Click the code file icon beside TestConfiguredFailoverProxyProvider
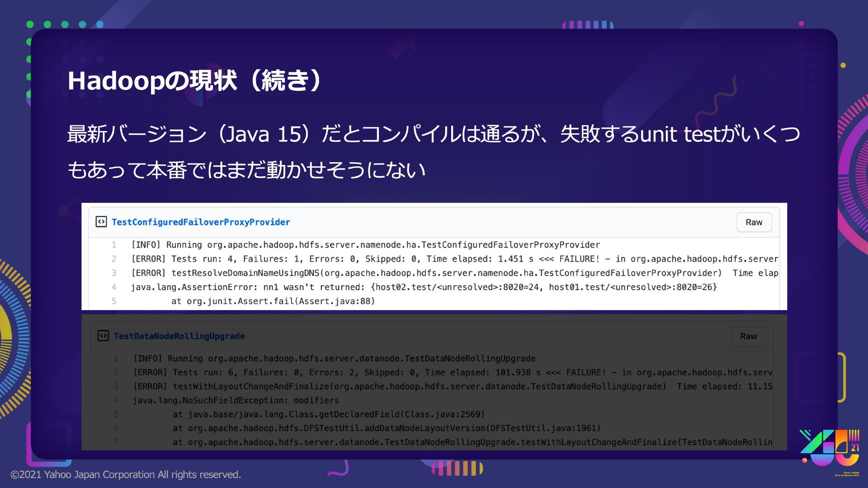Viewport: 868px width, 488px height. point(101,222)
